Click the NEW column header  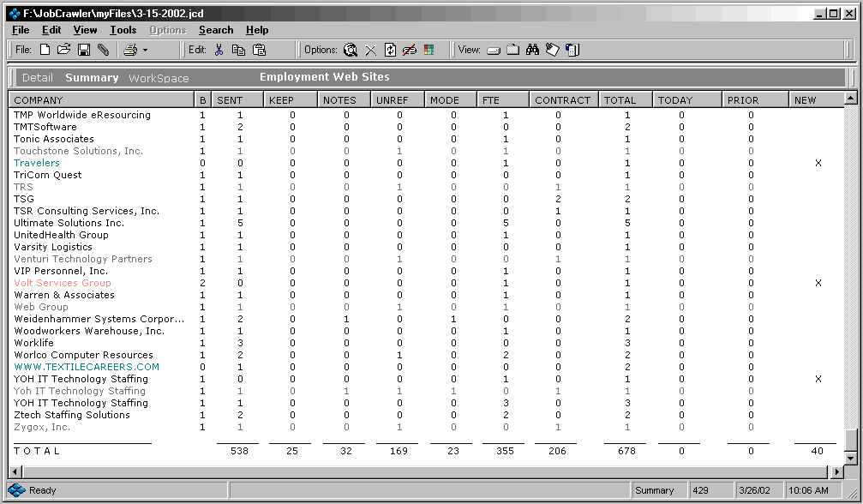point(816,100)
